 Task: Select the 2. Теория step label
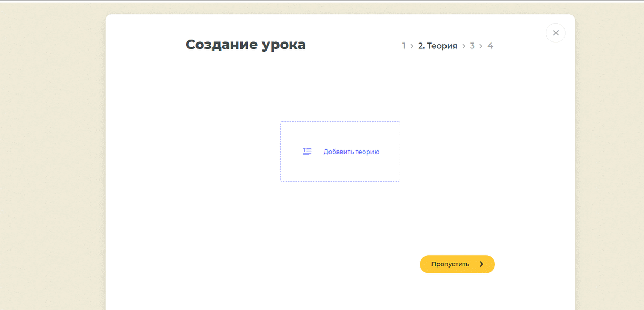(436, 46)
